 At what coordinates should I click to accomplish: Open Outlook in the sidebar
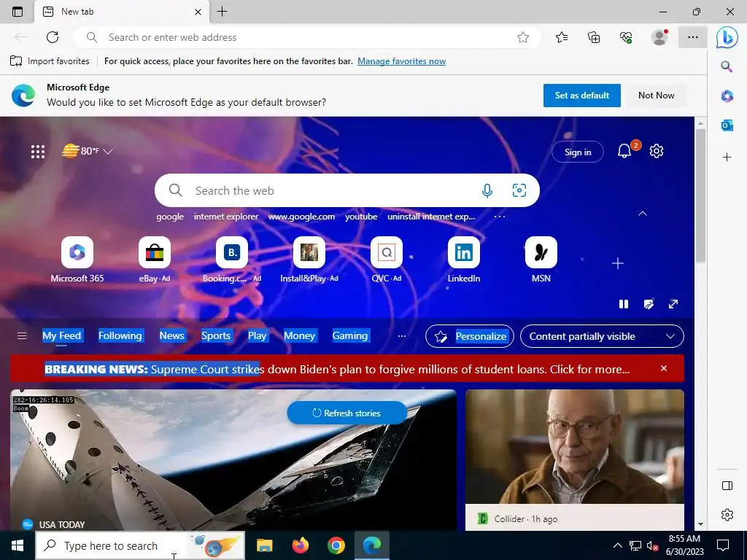point(727,125)
